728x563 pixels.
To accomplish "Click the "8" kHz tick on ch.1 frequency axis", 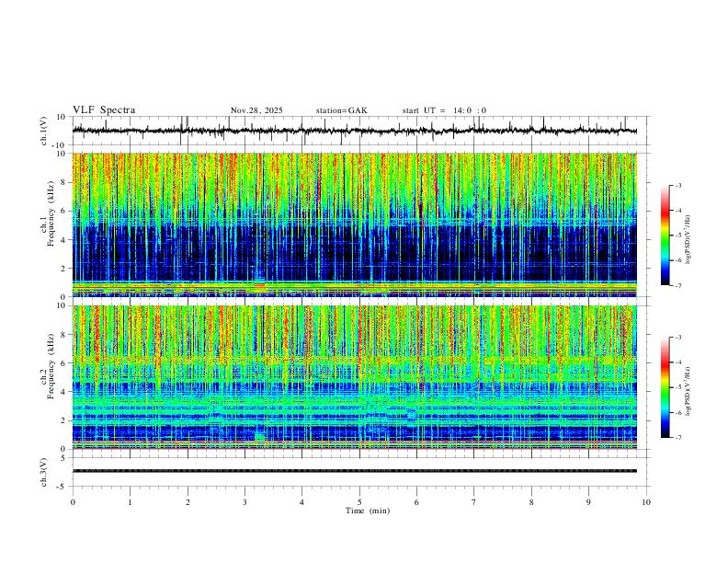I will 64,182.
